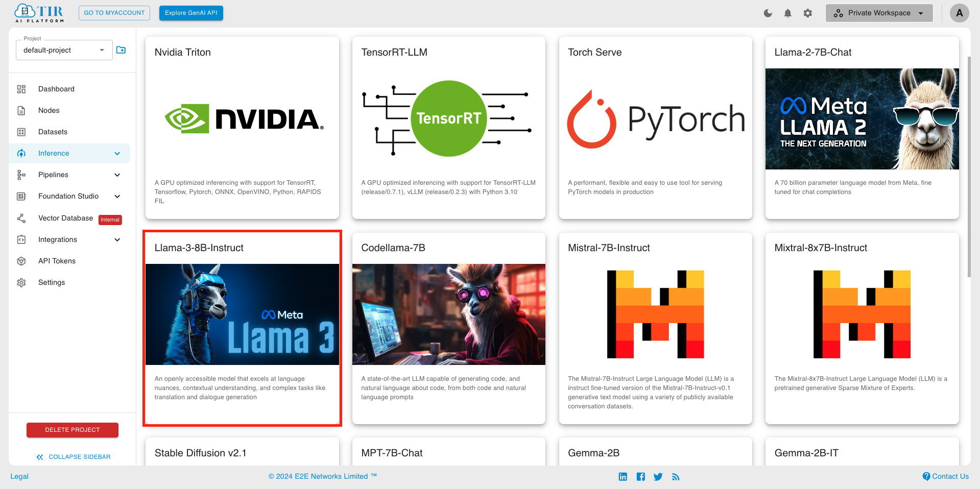Click the TIR AI Platform logo

pos(39,13)
